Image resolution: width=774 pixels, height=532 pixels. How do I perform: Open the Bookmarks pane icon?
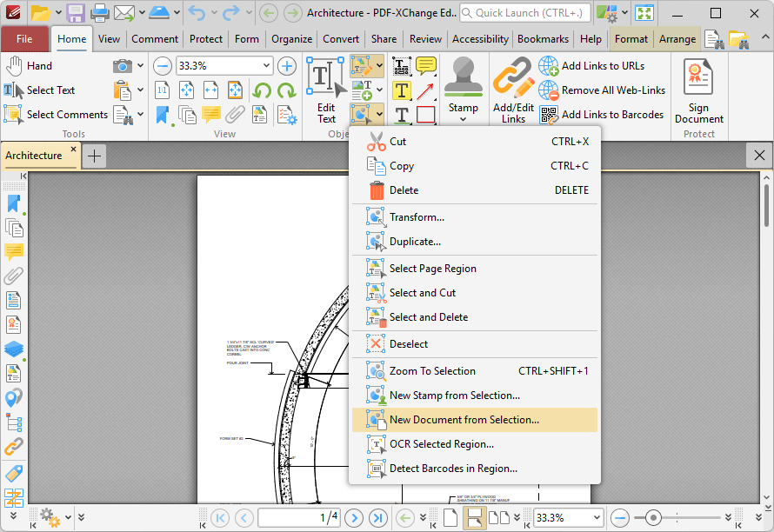click(13, 203)
